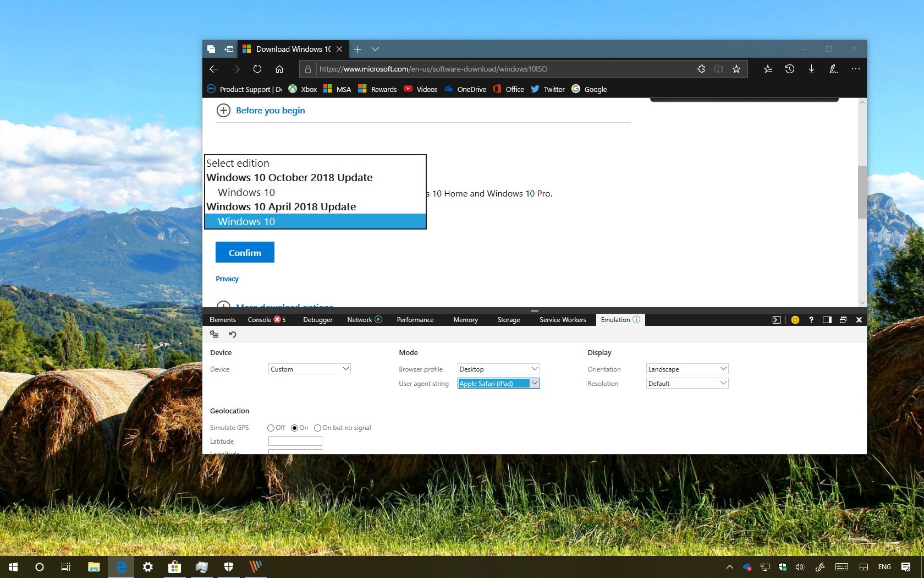Open the OneDrive favorites bar link

[465, 89]
